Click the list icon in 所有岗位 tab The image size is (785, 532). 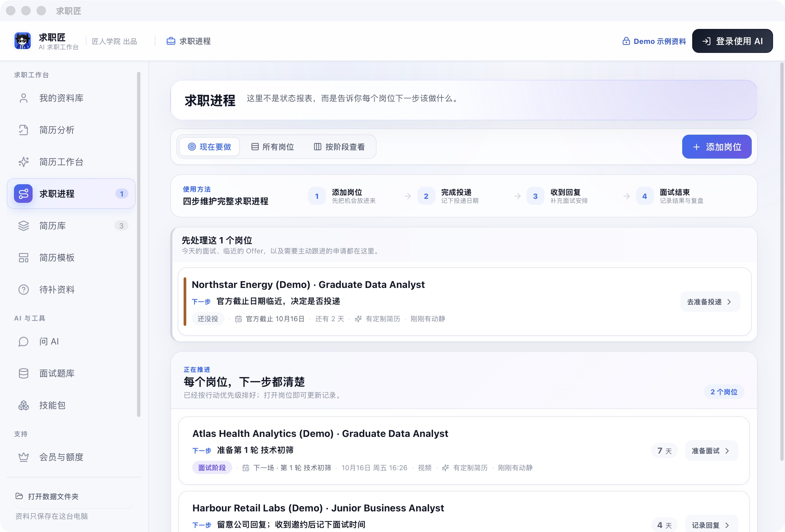pos(255,147)
